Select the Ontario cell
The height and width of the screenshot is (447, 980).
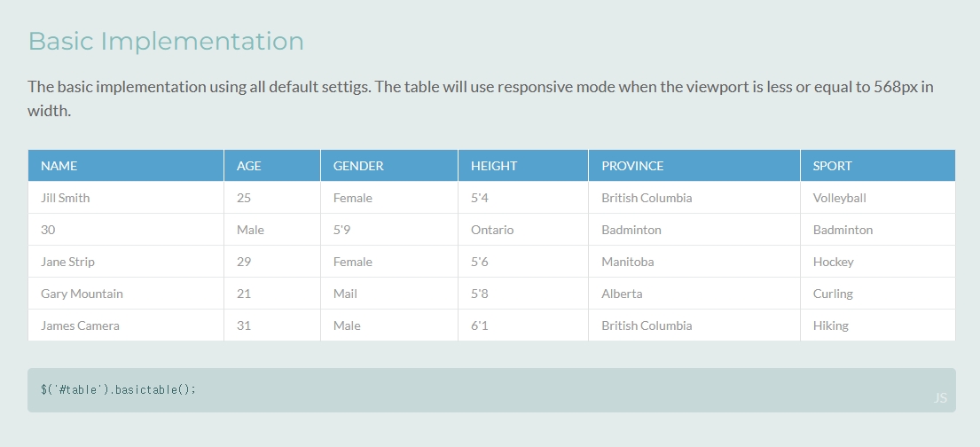[523, 230]
